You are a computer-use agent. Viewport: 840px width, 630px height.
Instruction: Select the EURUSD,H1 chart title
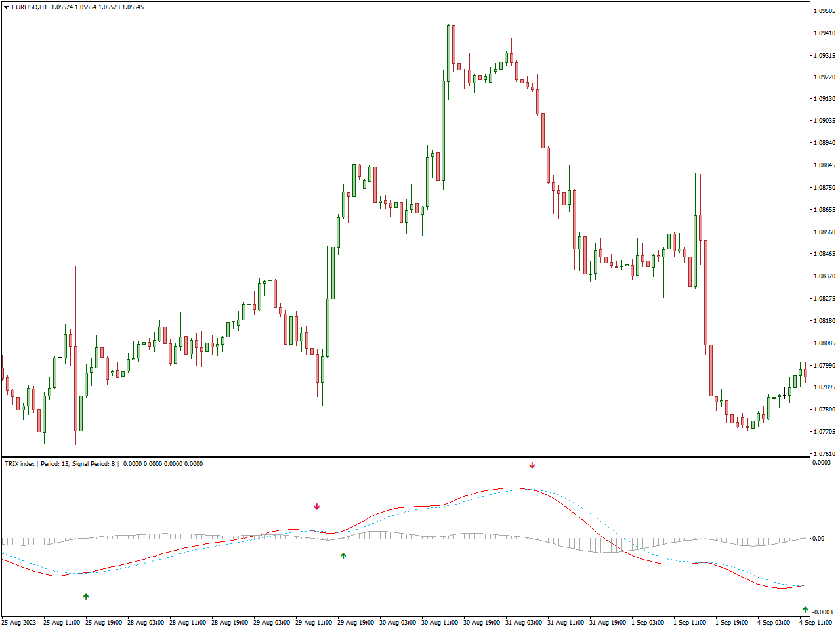tap(29, 7)
